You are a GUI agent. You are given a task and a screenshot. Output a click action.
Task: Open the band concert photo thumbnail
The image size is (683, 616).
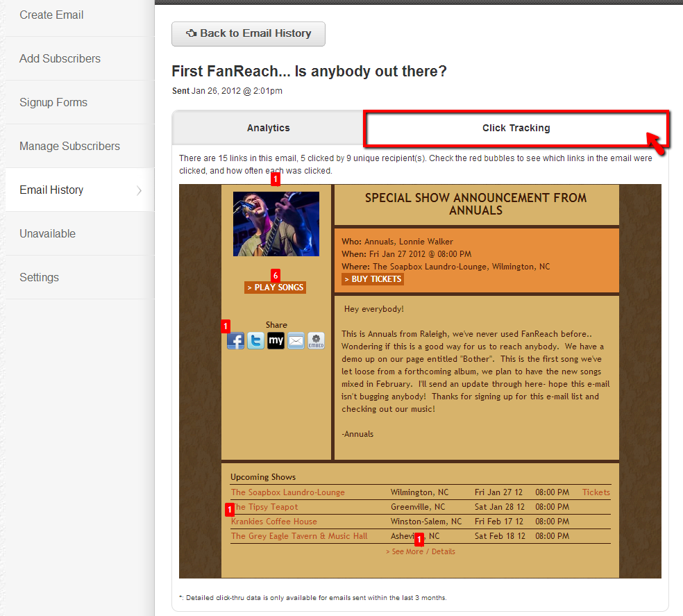coord(276,224)
